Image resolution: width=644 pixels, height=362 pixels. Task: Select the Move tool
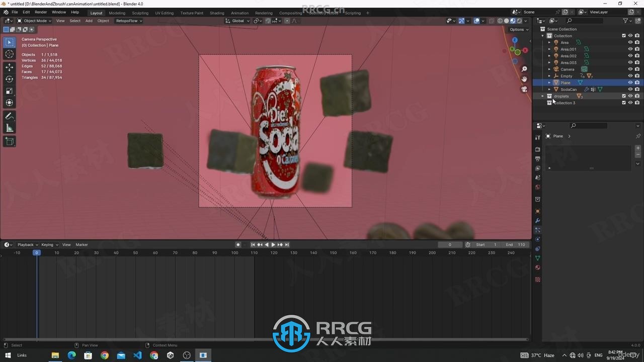[x=10, y=67]
